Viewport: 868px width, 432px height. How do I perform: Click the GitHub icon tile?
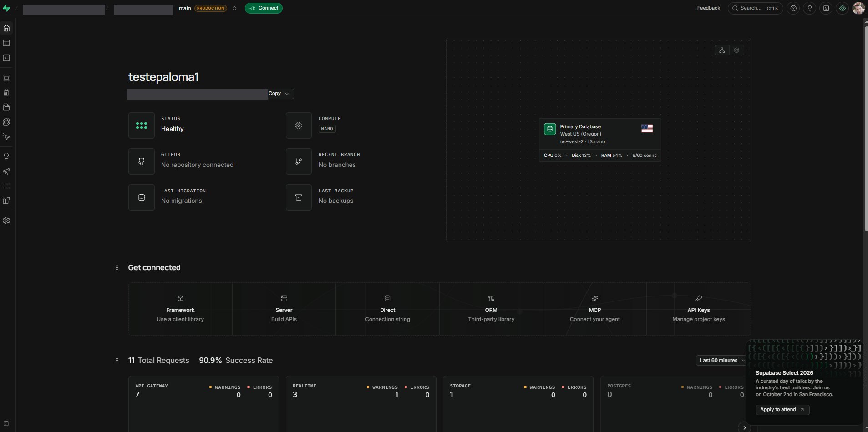point(142,161)
